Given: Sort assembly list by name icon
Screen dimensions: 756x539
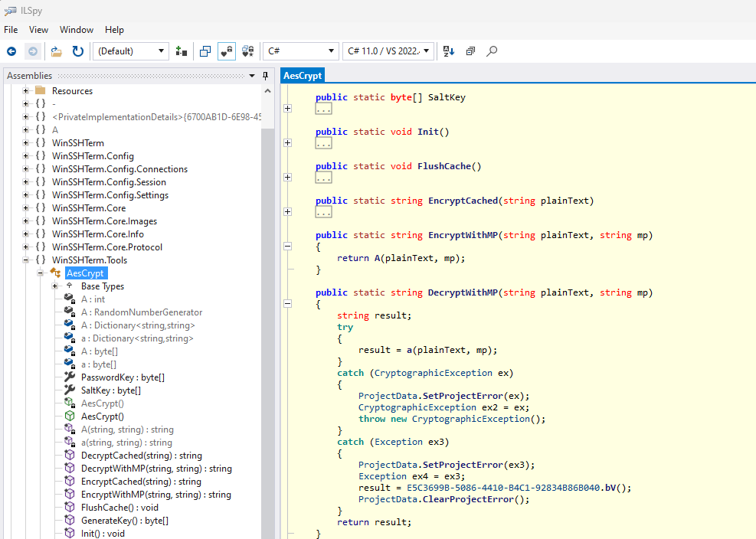Looking at the screenshot, I should (x=448, y=51).
